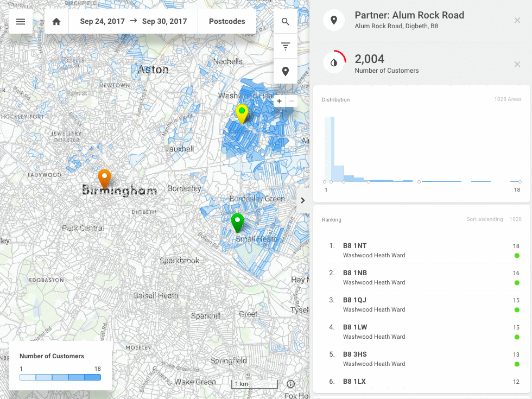Viewport: 532px width, 399px height.
Task: Select B8 1NT ranking entry
Action: pos(373,250)
